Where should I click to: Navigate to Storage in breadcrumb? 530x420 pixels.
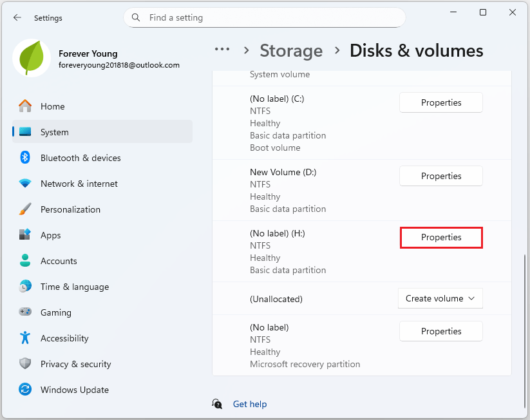[x=291, y=50]
